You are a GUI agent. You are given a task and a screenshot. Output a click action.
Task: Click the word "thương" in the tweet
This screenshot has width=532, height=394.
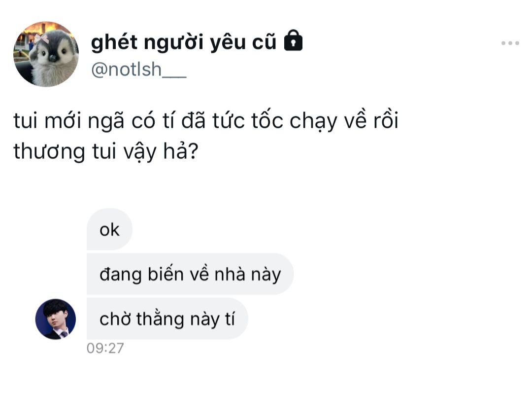coord(49,151)
